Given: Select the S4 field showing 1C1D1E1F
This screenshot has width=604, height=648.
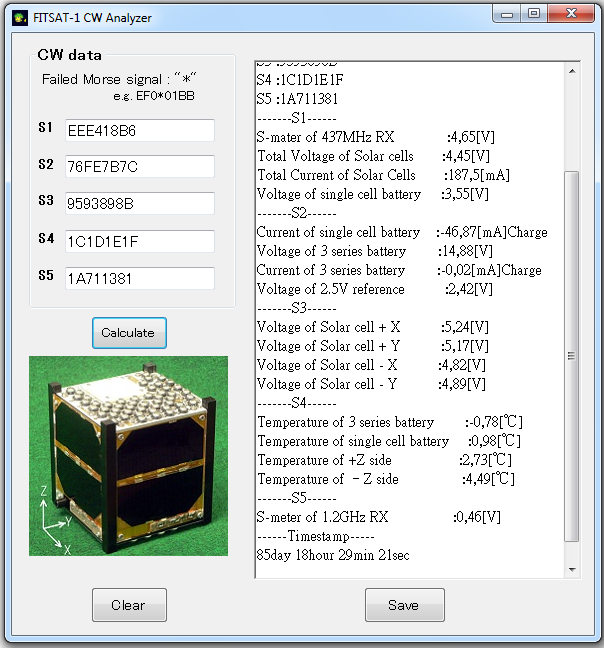Looking at the screenshot, I should 140,241.
